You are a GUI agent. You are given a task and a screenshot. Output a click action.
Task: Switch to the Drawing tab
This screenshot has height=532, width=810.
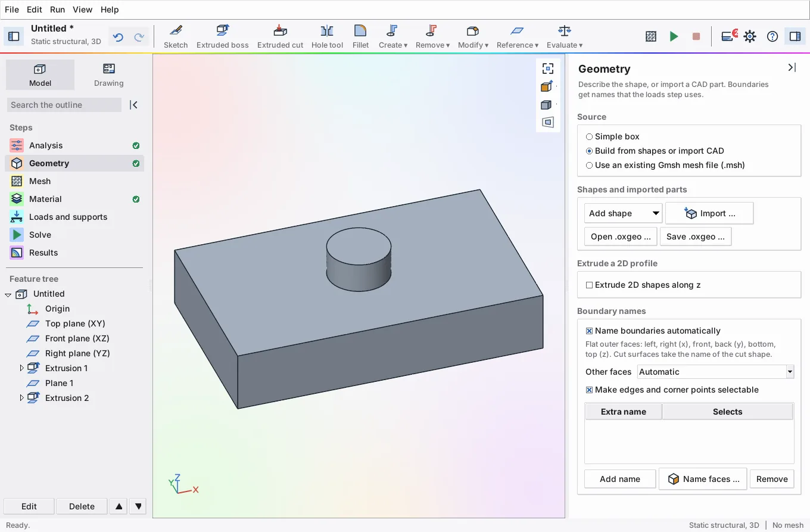(x=108, y=75)
